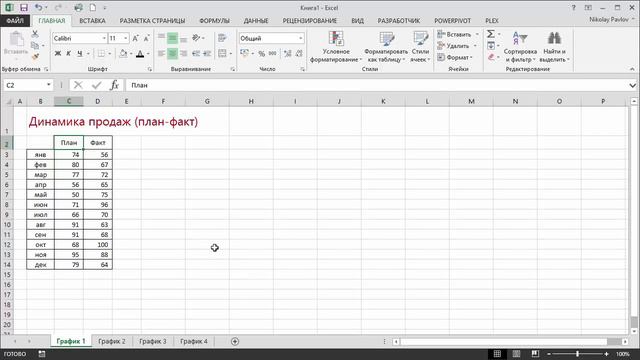Click the Paste clipboard icon
The height and width of the screenshot is (360, 640).
[16, 40]
